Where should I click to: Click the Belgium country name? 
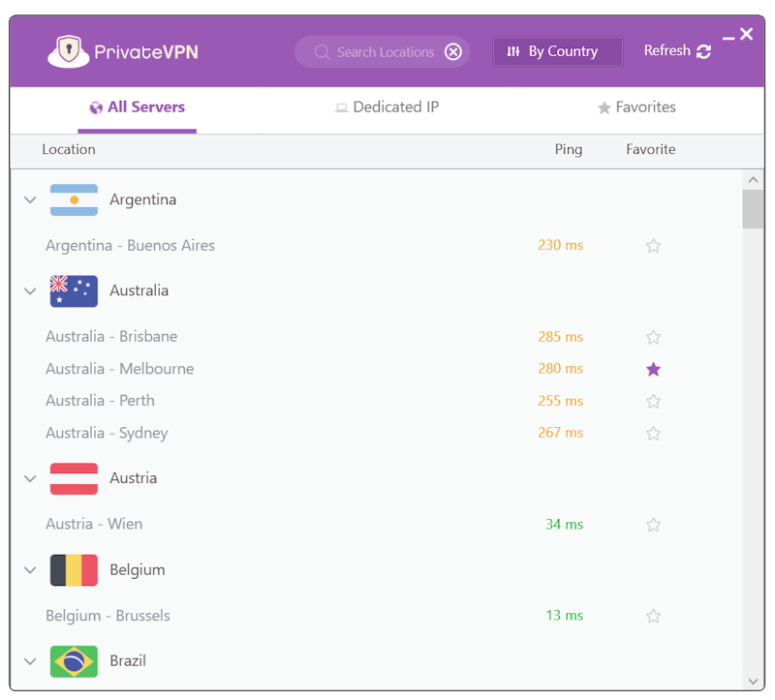point(138,570)
